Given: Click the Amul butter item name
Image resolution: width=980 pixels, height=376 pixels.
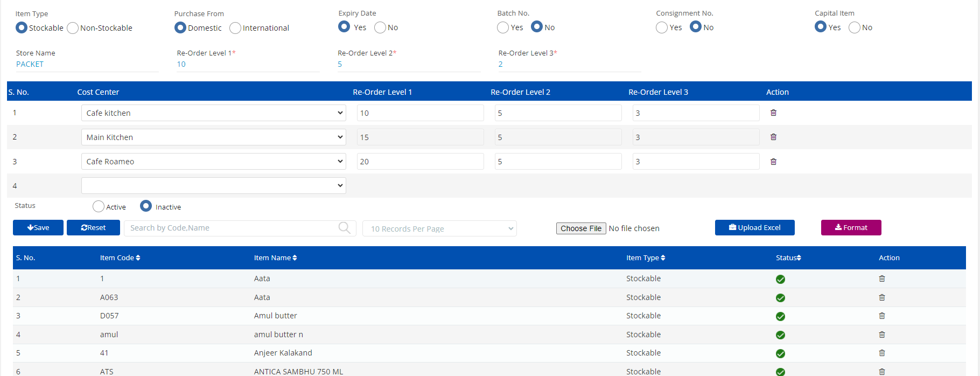Looking at the screenshot, I should point(276,316).
